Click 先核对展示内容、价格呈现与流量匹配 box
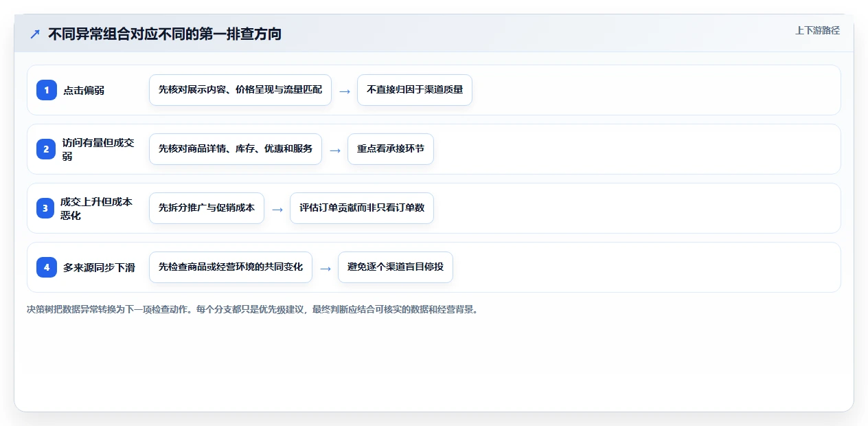Image resolution: width=868 pixels, height=426 pixels. coord(240,90)
